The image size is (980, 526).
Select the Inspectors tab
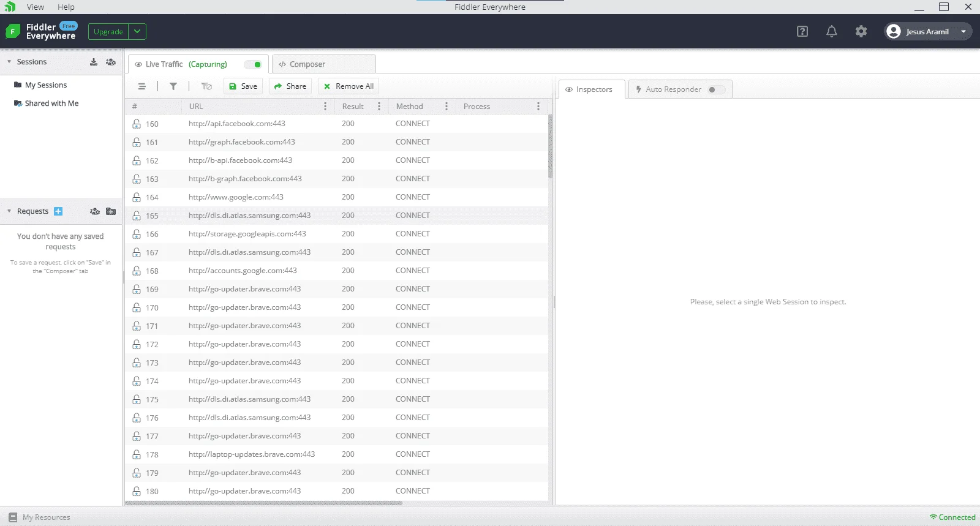(x=592, y=89)
